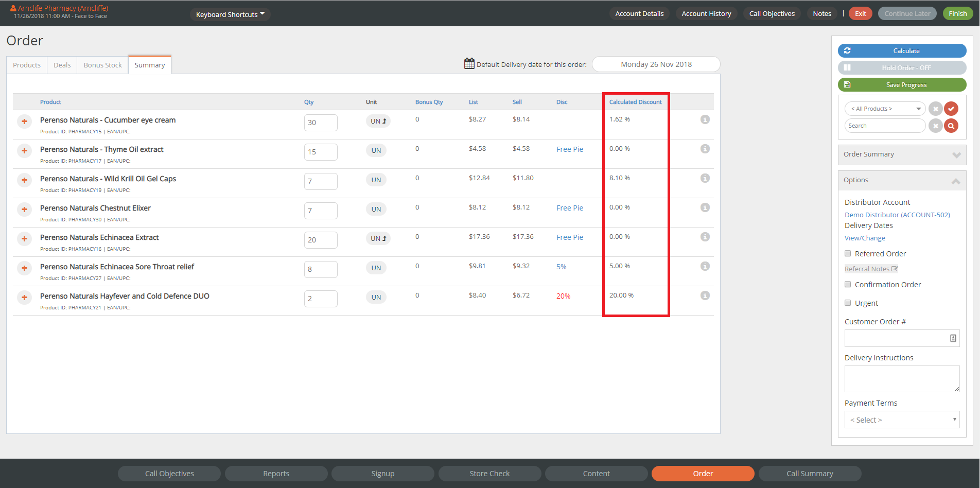This screenshot has width=980, height=488.
Task: Switch to the Bonus Stock tab
Action: point(103,65)
